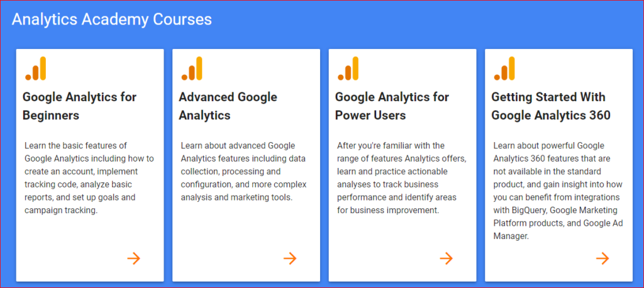Click Analytics bar-chart logo on Power Users card
644x288 pixels.
348,68
